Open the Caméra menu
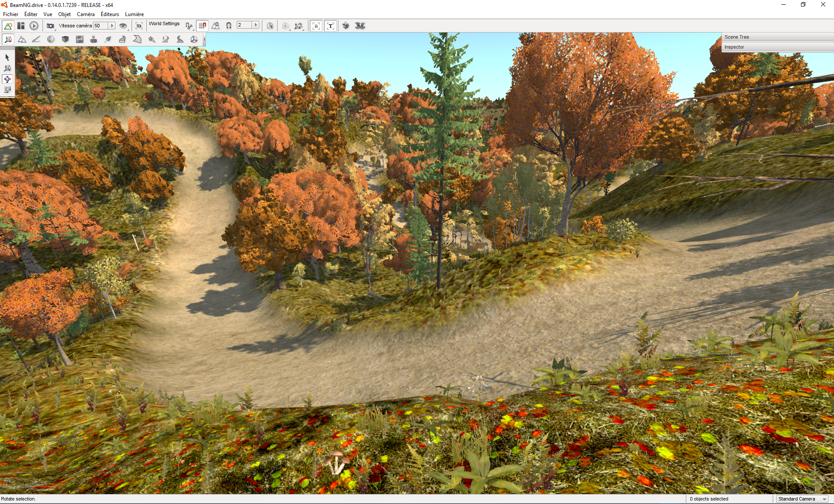The height and width of the screenshot is (504, 834). [x=86, y=14]
